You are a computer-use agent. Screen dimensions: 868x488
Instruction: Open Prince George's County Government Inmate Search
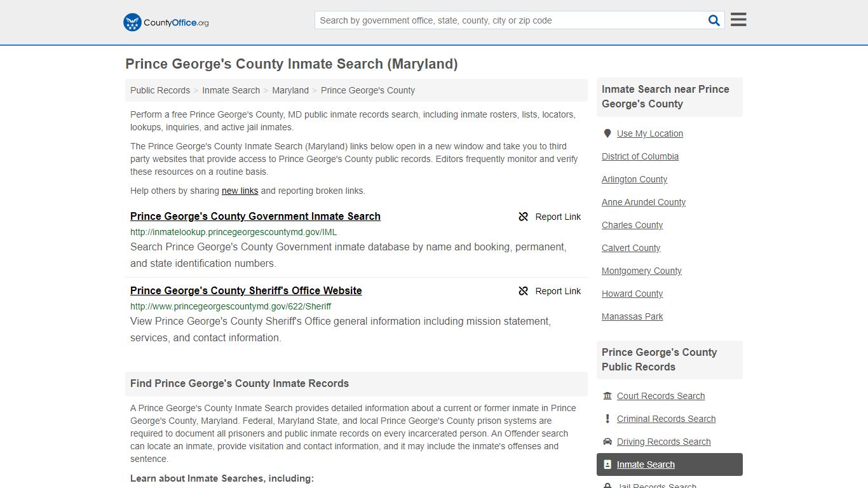tap(255, 216)
